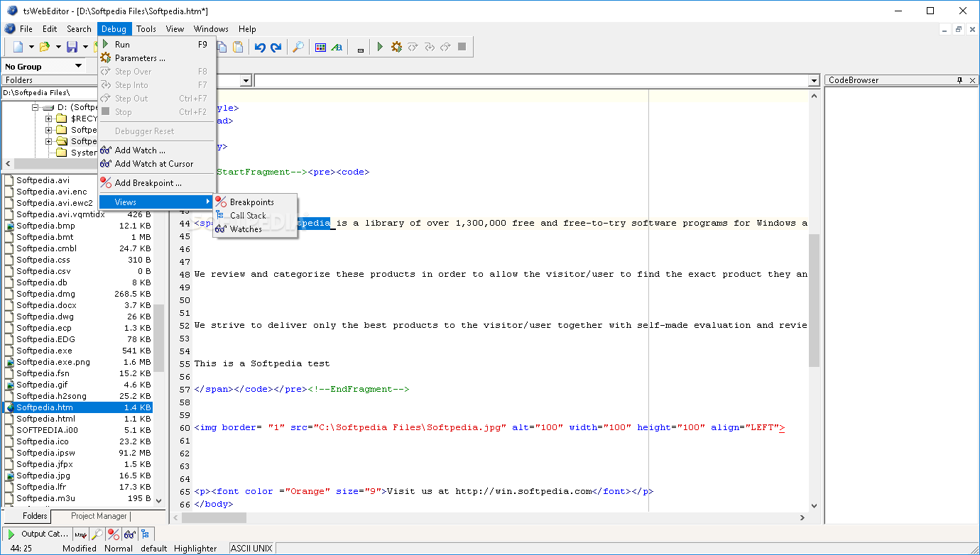This screenshot has width=980, height=555.
Task: Click the Find magnifier toolbar icon
Action: click(299, 47)
